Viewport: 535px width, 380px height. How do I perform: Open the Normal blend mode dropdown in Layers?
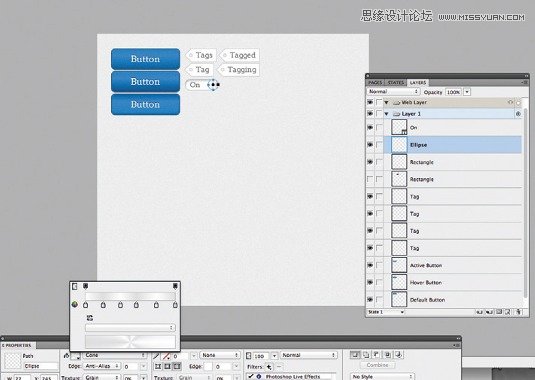click(393, 92)
